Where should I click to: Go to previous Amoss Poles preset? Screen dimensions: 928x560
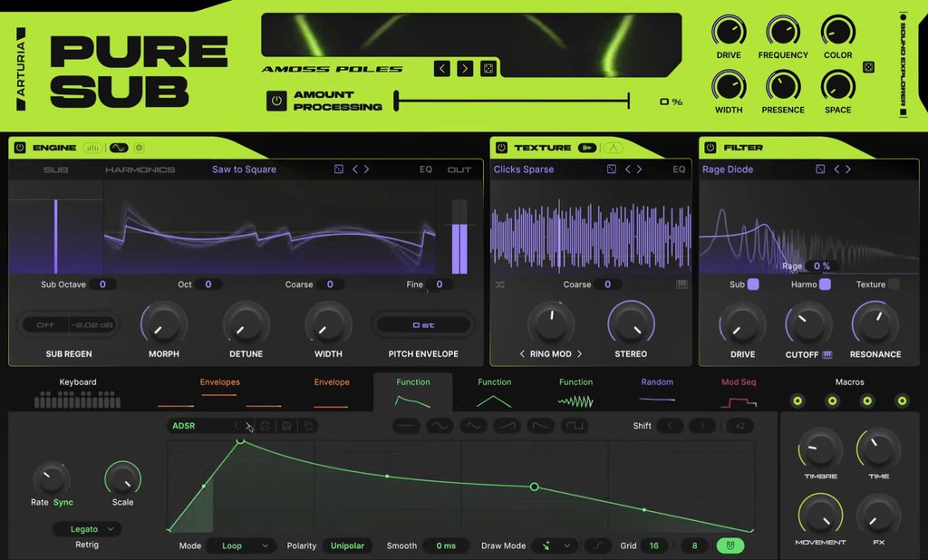[x=441, y=69]
